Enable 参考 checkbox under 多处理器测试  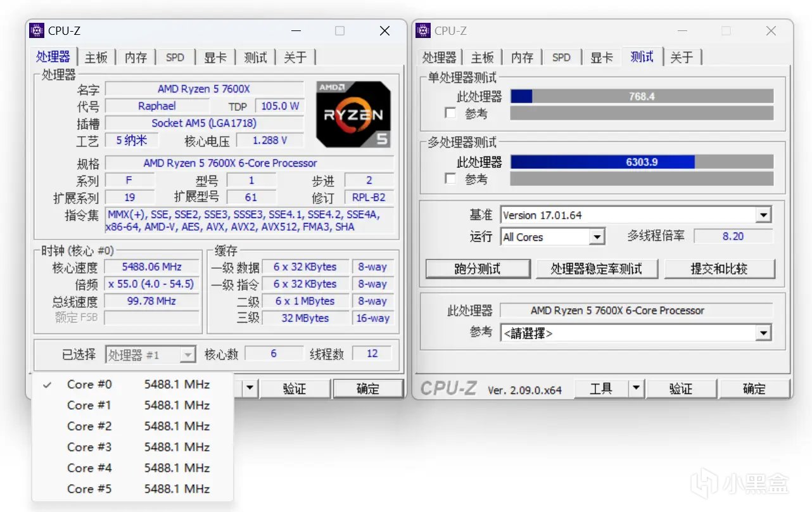pyautogui.click(x=450, y=179)
